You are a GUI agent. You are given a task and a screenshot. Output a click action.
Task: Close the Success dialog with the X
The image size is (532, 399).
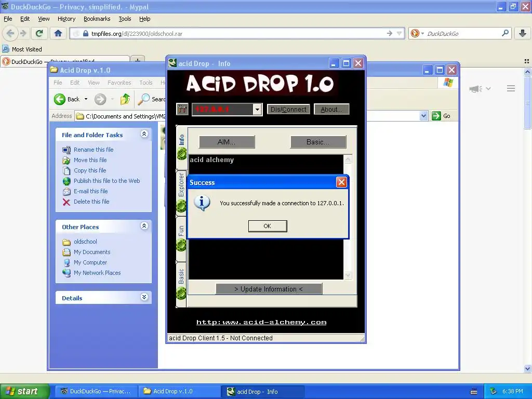(x=341, y=182)
